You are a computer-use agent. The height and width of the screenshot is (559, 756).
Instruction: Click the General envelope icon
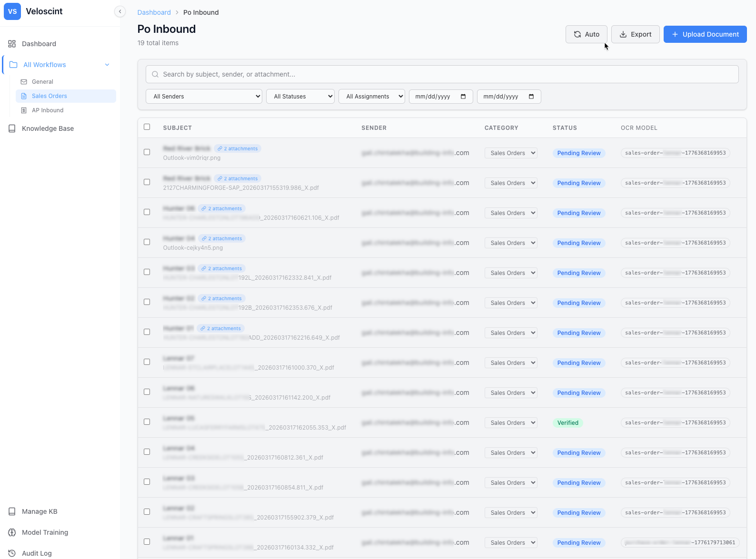pos(24,82)
